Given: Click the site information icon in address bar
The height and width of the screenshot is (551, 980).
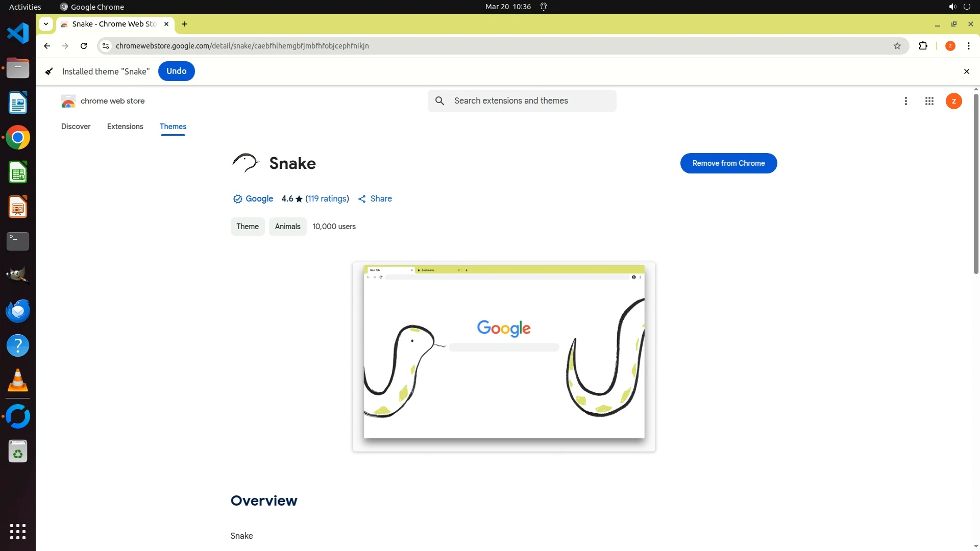Looking at the screenshot, I should tap(106, 46).
